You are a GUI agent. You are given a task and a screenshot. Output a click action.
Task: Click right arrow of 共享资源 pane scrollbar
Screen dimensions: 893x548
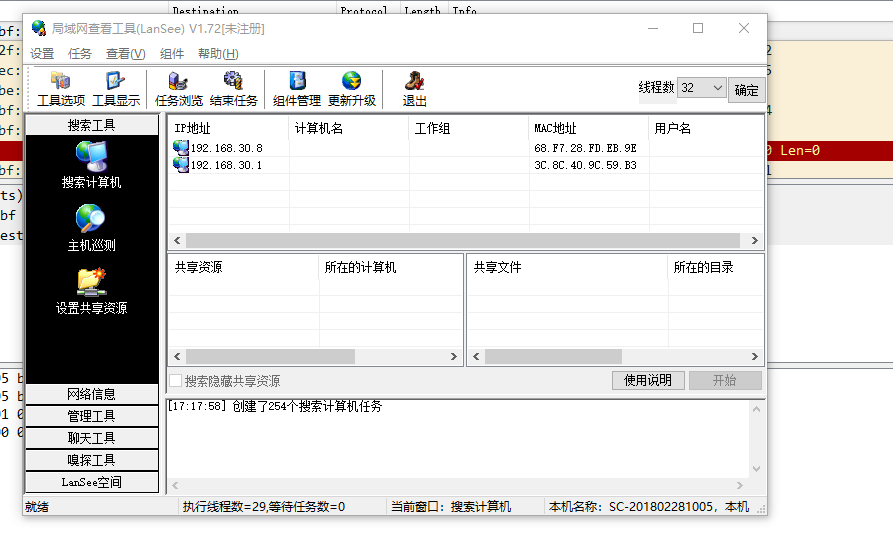click(454, 357)
